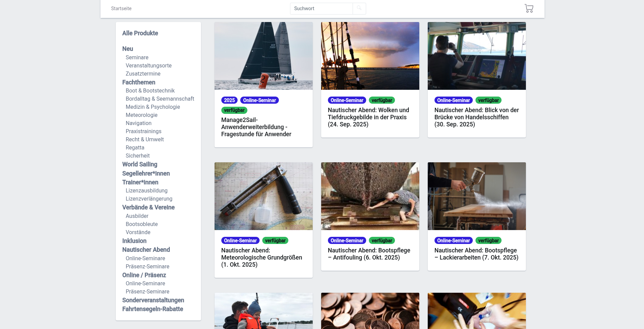Open the Alle Produkte category
Screen dimensions: 644x329
pos(140,33)
